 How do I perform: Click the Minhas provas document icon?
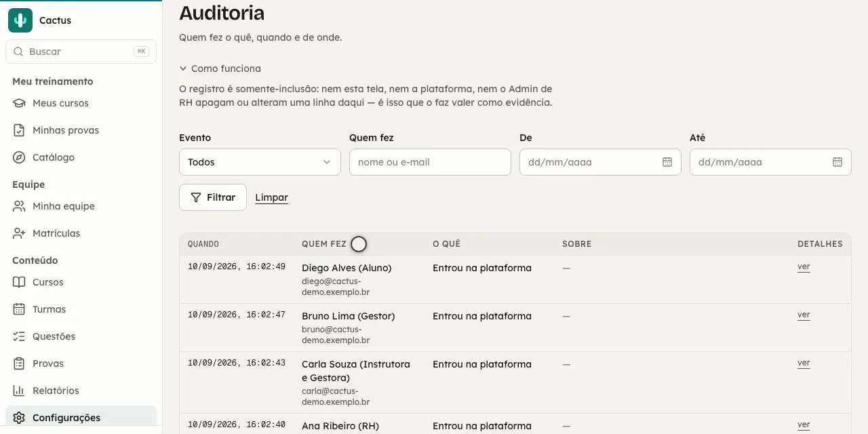pos(19,130)
